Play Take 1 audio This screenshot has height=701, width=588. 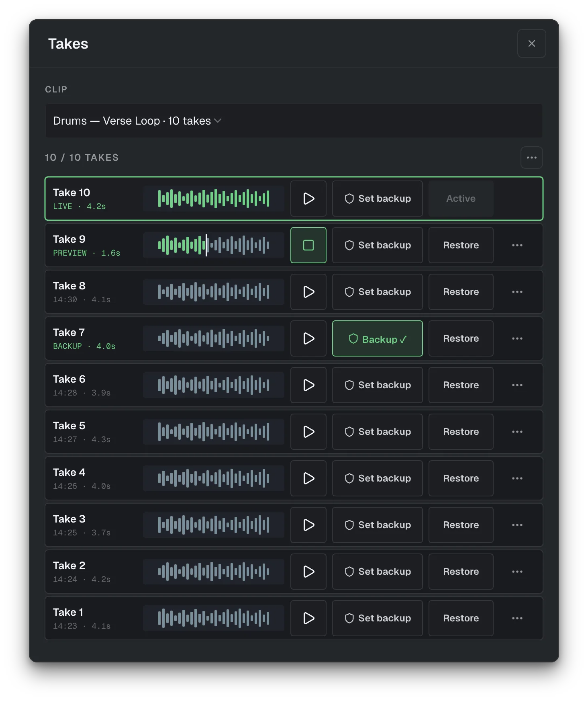point(308,618)
